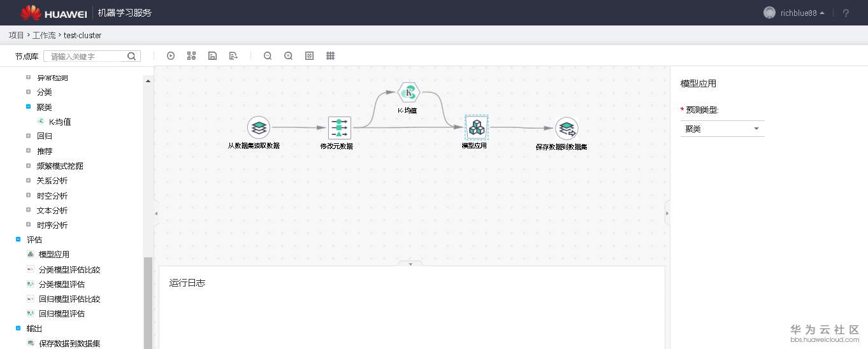Select K-均值 label in node tree
The height and width of the screenshot is (349, 868).
pos(60,122)
